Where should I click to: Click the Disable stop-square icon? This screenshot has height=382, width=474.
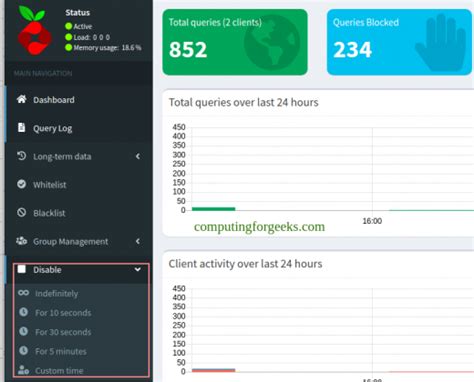(22, 269)
